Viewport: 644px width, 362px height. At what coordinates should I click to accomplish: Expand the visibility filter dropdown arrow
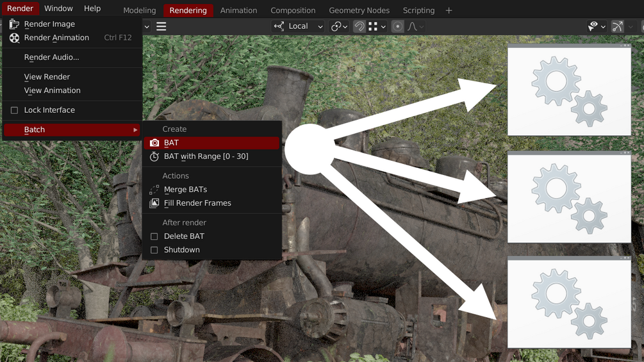(x=603, y=27)
